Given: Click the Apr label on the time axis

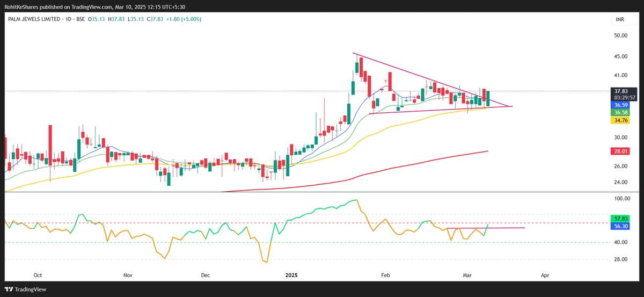Looking at the screenshot, I should (x=545, y=275).
